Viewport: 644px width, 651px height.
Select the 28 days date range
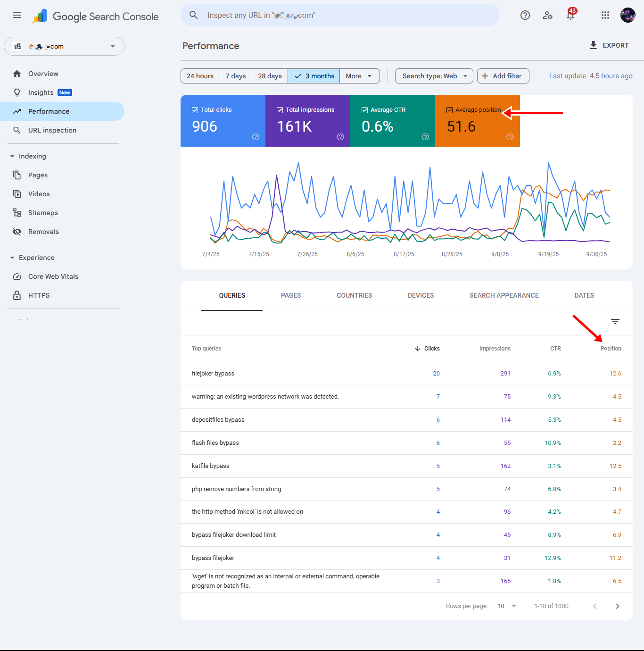pyautogui.click(x=270, y=76)
